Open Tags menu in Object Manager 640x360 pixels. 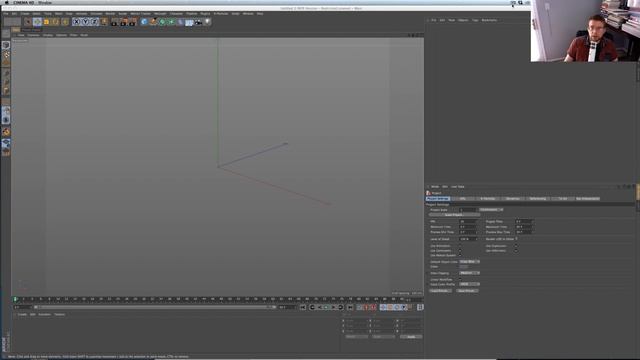475,20
